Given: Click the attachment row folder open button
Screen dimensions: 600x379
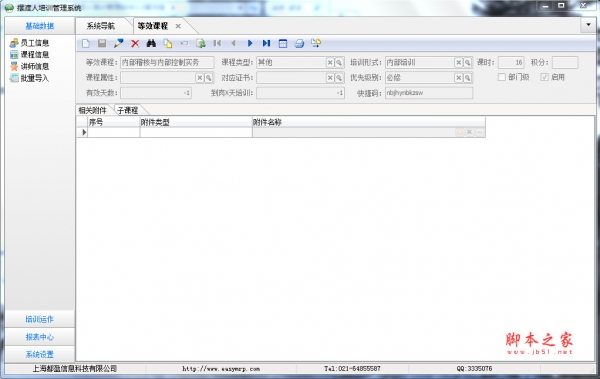Looking at the screenshot, I should pyautogui.click(x=459, y=132).
